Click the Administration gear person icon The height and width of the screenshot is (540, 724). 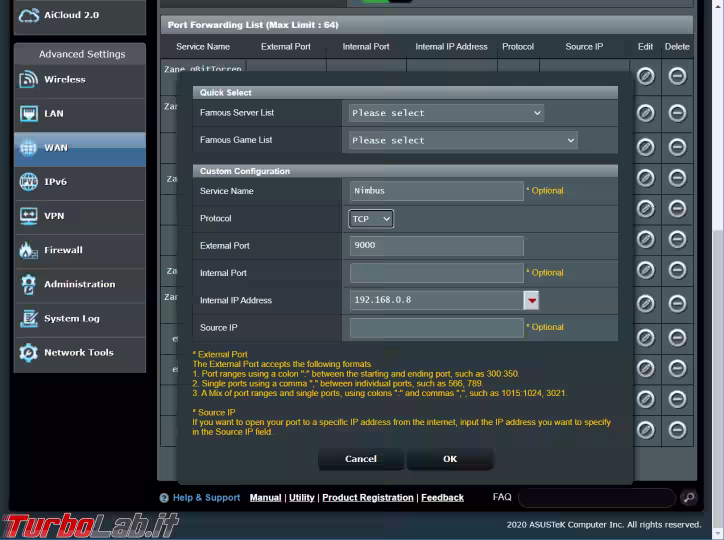(29, 284)
